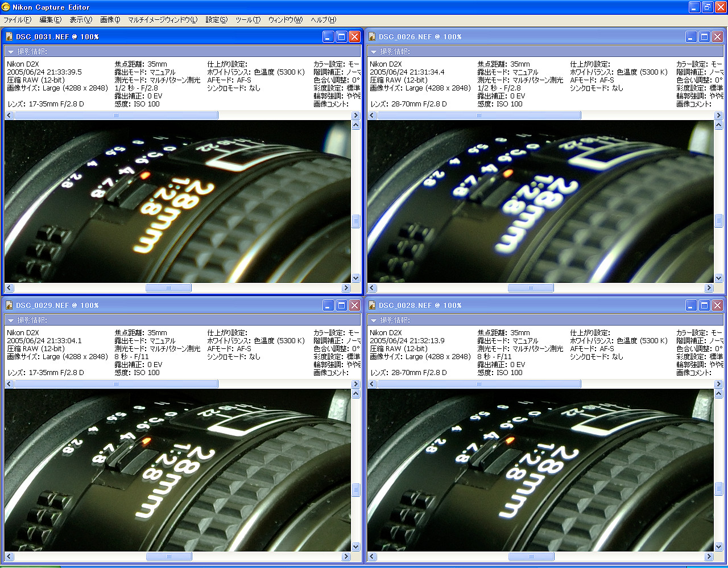Click info scroll-right arrow in DSC_0031.NEF window
This screenshot has width=728, height=568.
355,116
